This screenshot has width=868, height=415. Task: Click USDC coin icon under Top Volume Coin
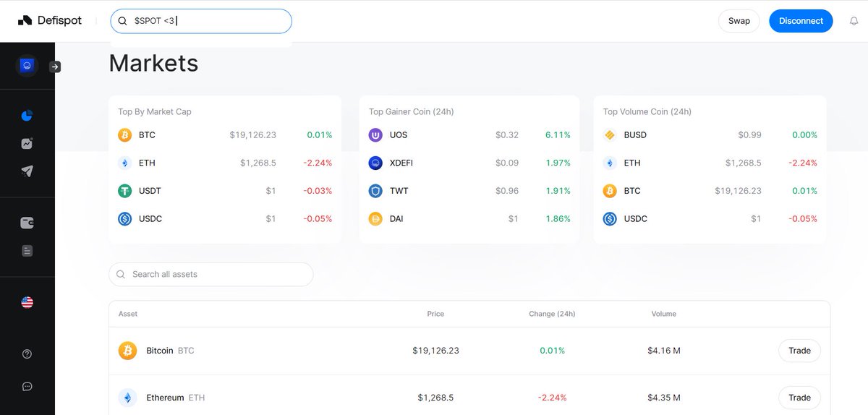(x=610, y=218)
